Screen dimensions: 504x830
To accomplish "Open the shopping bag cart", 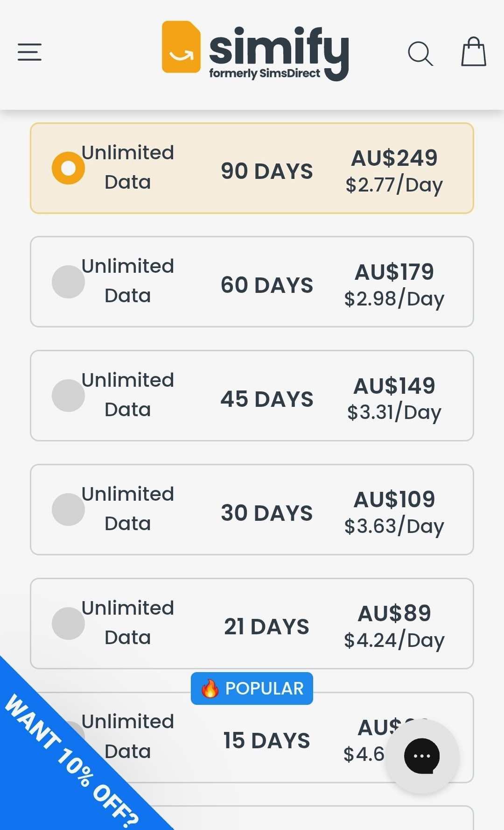I will [x=474, y=52].
